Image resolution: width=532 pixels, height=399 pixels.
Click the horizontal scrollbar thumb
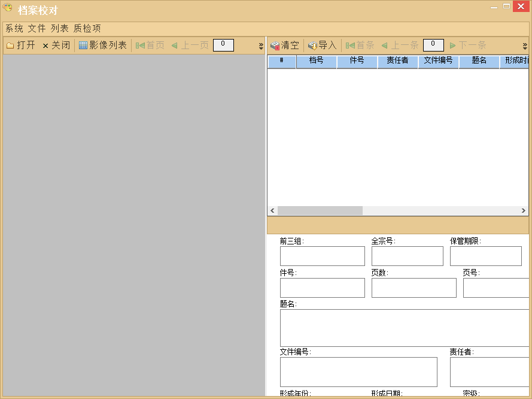tap(320, 210)
